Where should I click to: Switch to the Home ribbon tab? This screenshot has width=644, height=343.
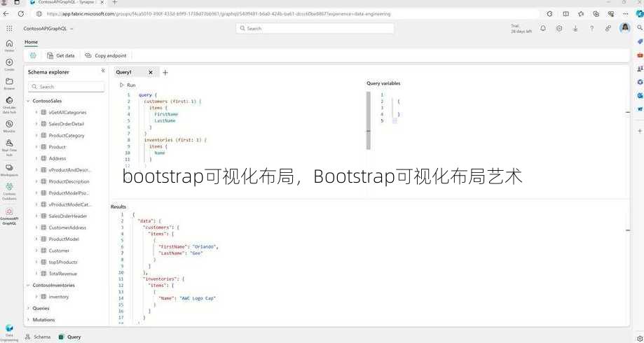(x=31, y=42)
